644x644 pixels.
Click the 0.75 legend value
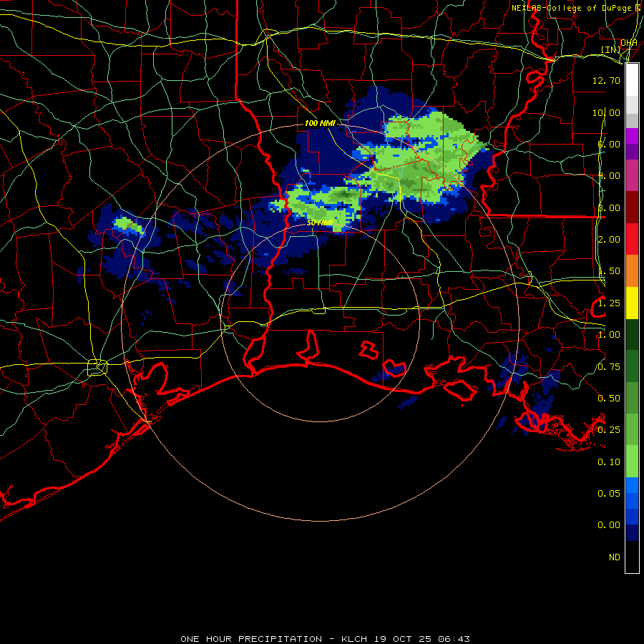tap(609, 367)
